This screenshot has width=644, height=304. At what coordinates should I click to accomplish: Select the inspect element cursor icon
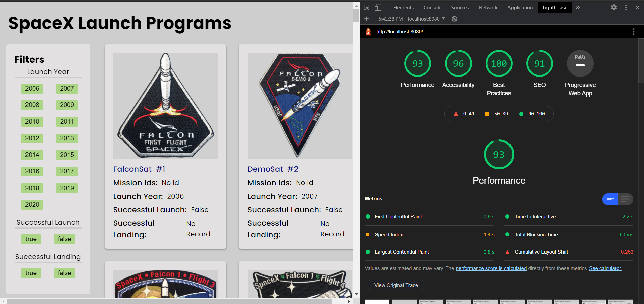click(366, 7)
